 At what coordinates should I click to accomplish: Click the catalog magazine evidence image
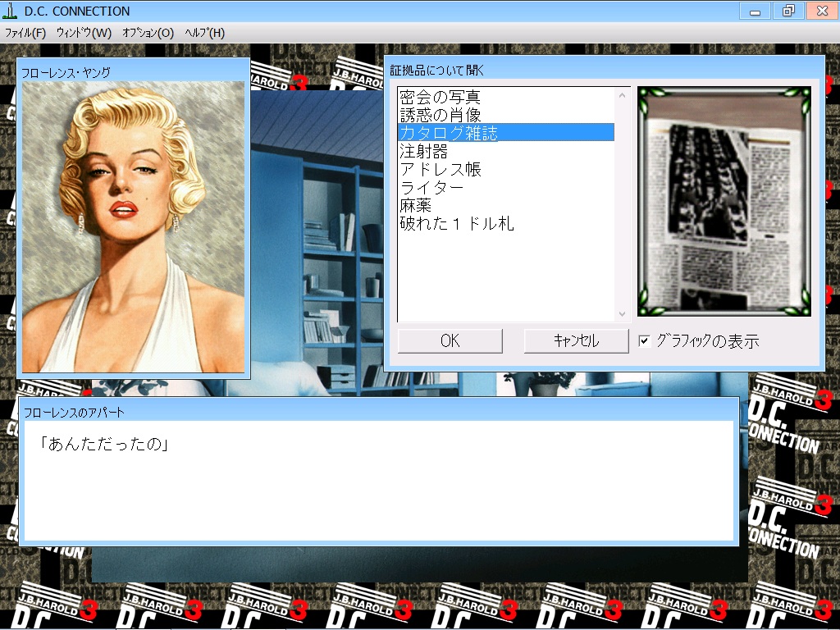[724, 202]
